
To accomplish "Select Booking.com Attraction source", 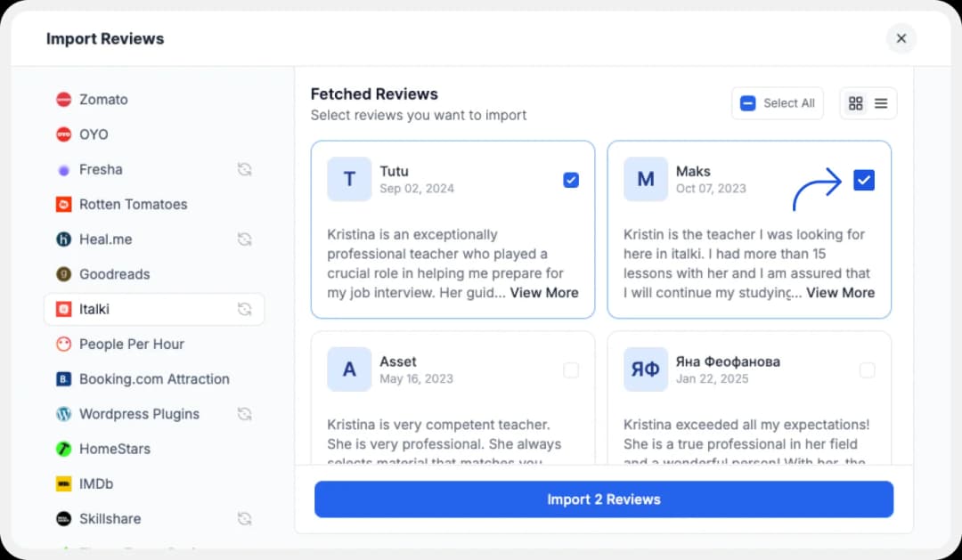I will click(x=61, y=378).
